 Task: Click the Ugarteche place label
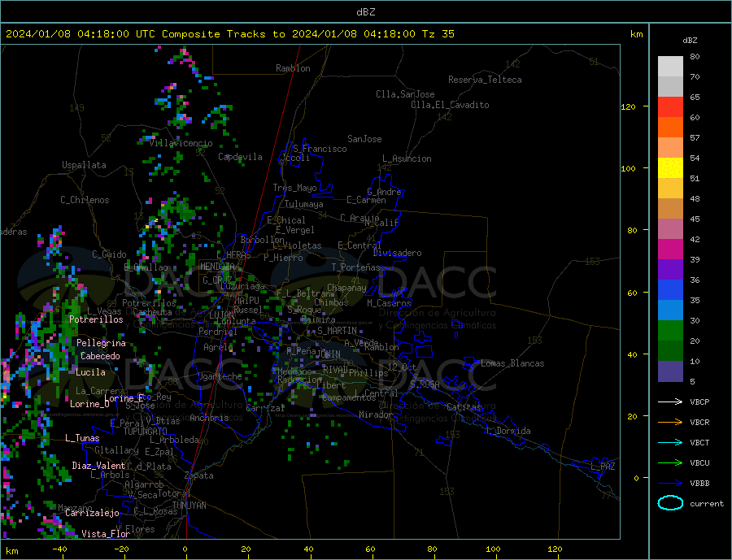click(220, 376)
